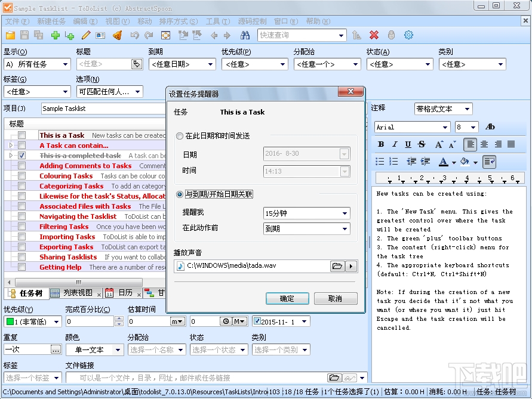Viewport: 532px width, 399px height.
Task: Insert a bulleted list in comments
Action: [380, 162]
